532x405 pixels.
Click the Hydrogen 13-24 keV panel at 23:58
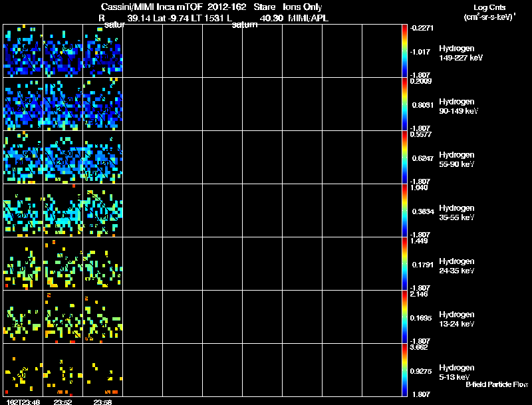(103, 317)
